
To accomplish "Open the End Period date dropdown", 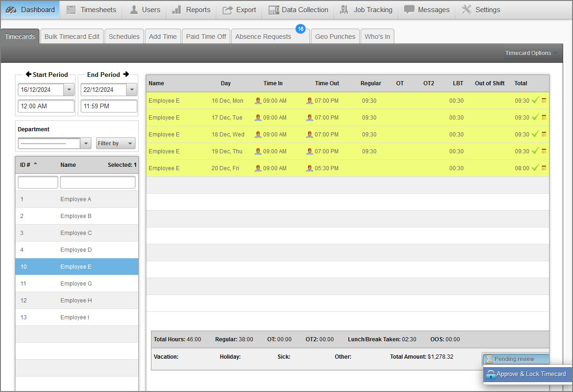I will pos(132,90).
